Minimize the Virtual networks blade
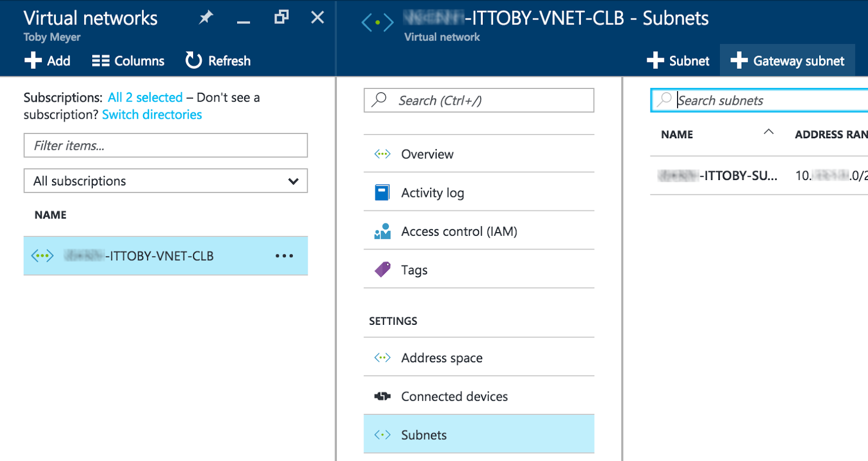Image resolution: width=868 pixels, height=461 pixels. pyautogui.click(x=244, y=22)
